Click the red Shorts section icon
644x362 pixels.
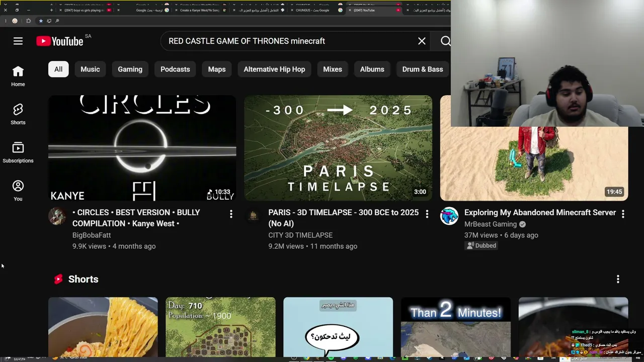pos(58,279)
